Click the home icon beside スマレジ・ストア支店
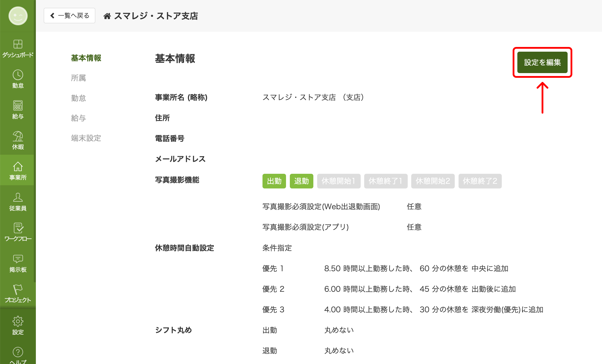Image resolution: width=602 pixels, height=364 pixels. pyautogui.click(x=107, y=16)
